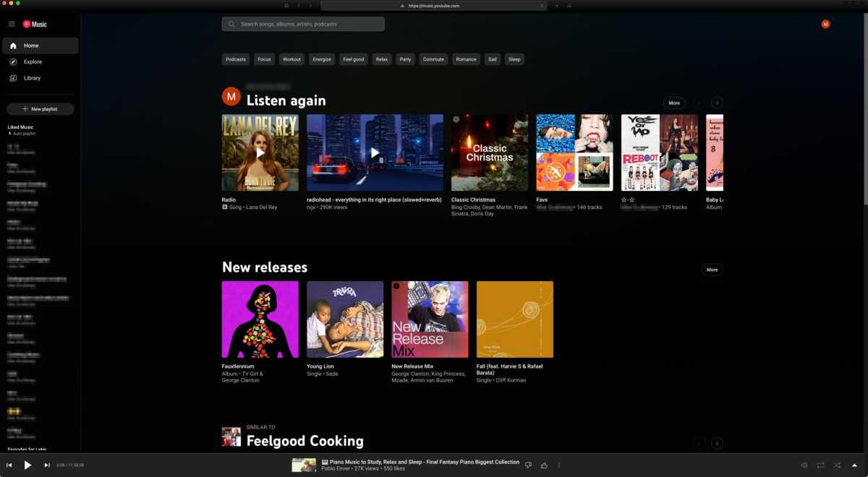
Task: Click the browser address bar
Action: pos(433,5)
